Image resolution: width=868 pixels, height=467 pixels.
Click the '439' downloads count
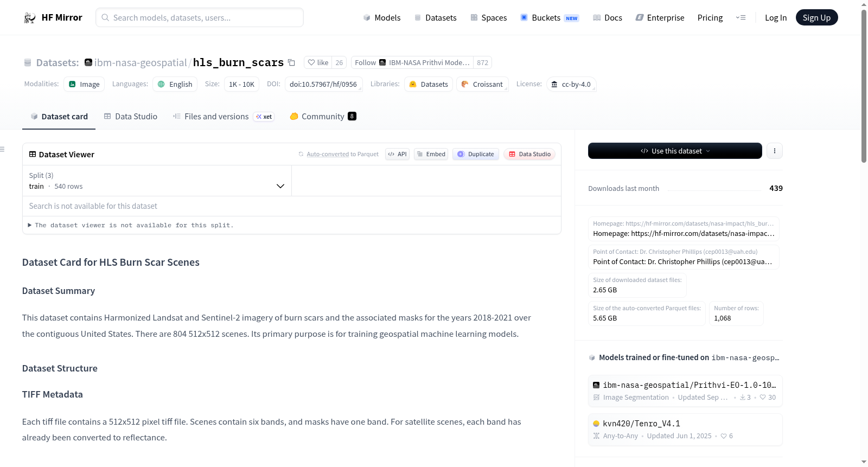(x=776, y=188)
